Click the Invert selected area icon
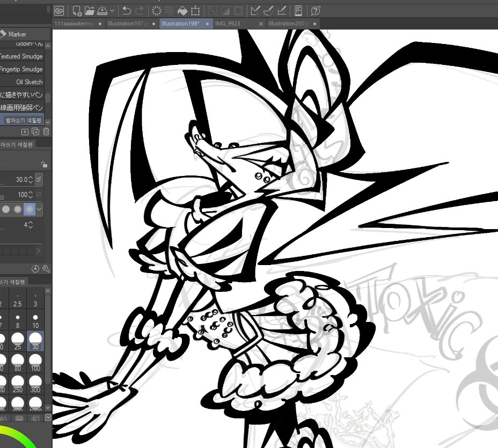 [x=225, y=11]
